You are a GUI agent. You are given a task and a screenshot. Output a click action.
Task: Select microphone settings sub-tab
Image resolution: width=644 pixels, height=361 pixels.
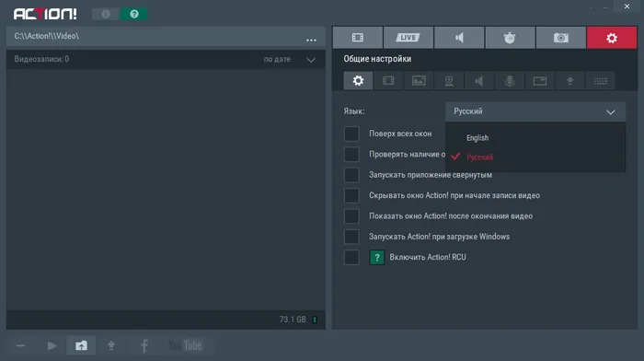[510, 81]
